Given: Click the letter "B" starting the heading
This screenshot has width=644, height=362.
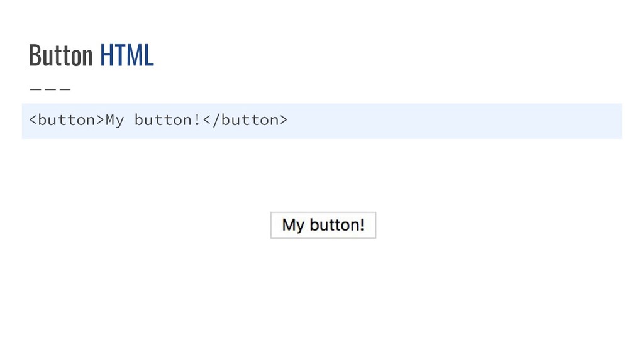Looking at the screenshot, I should 34,55.
